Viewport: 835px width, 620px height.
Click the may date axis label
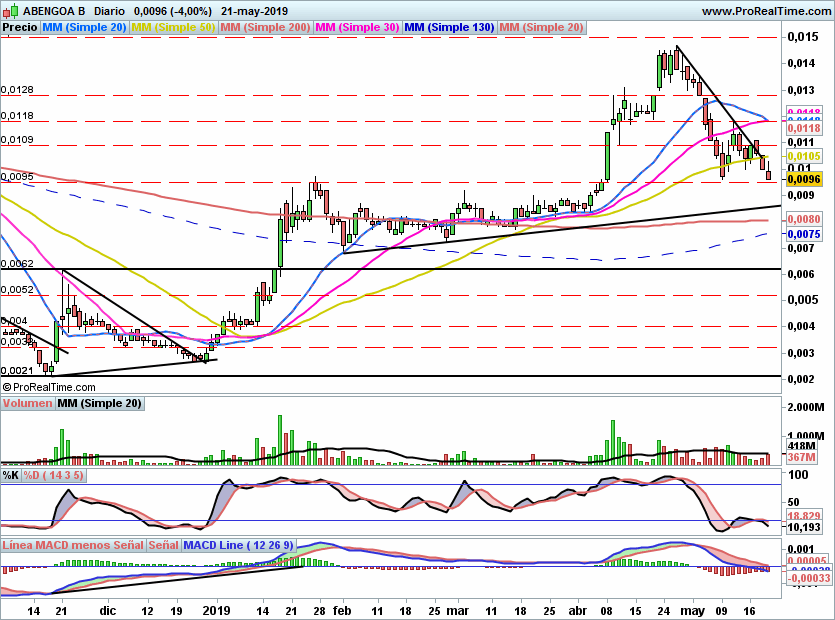[693, 610]
